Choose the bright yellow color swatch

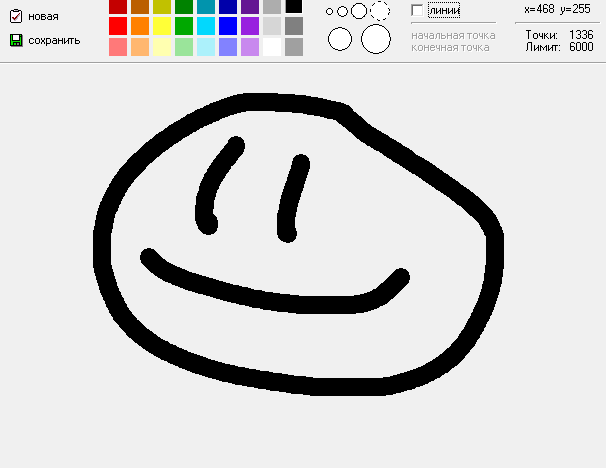(x=162, y=26)
